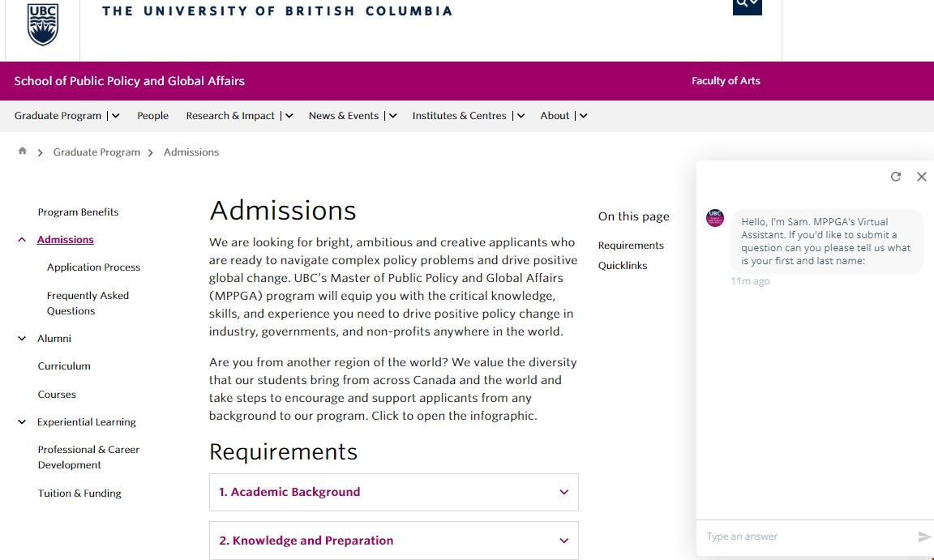Image resolution: width=934 pixels, height=560 pixels.
Task: Open the search icon at top right
Action: point(746,5)
